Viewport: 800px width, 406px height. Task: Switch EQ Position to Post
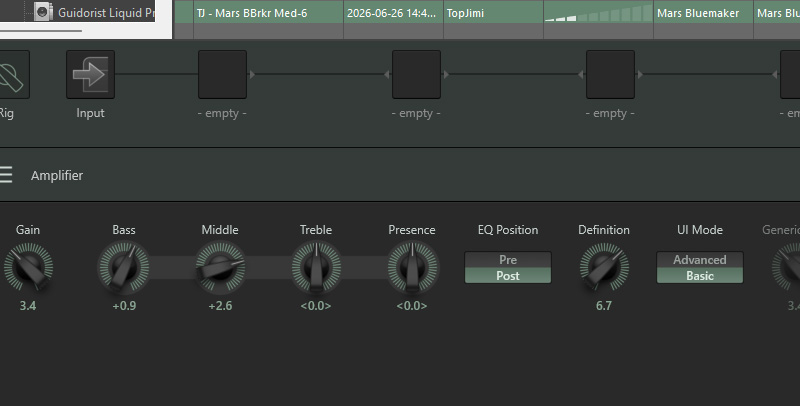point(508,275)
